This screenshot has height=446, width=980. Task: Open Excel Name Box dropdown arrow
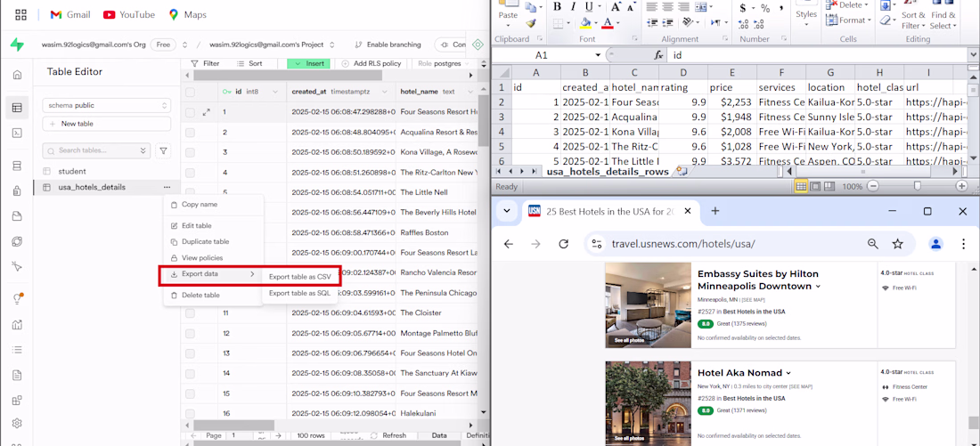click(599, 55)
